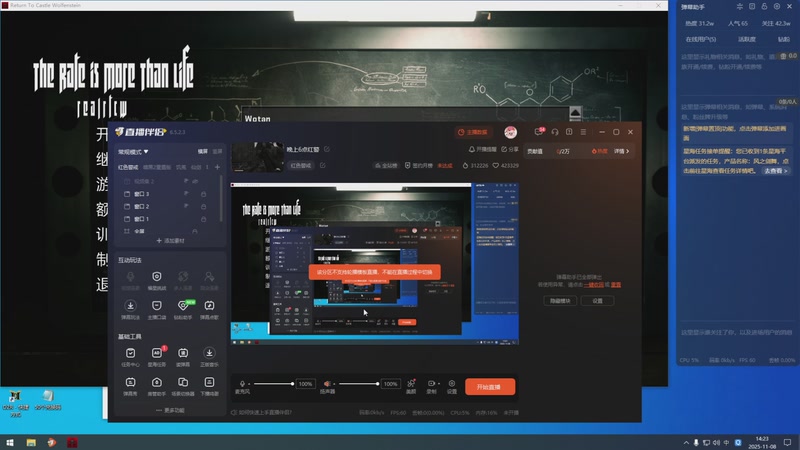Click 设置 button beside 隐藏模块

pos(597,301)
